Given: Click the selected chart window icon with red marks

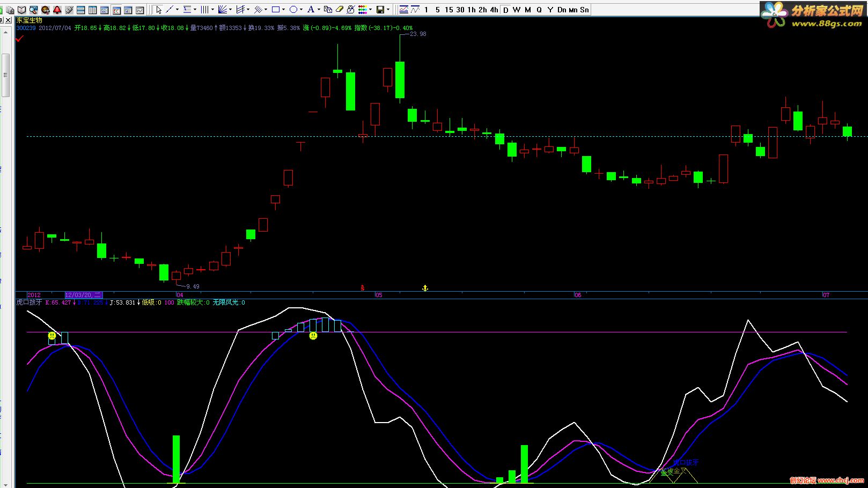Looking at the screenshot, I should [116, 10].
